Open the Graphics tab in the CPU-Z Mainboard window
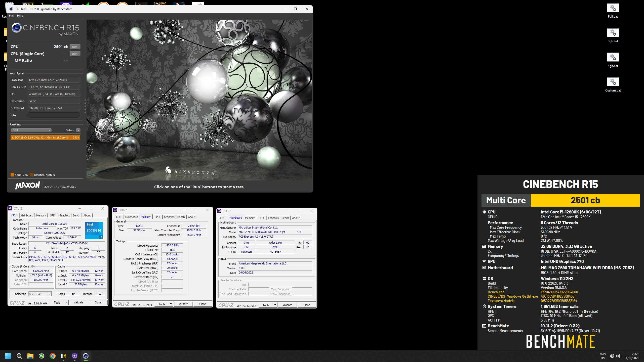 point(273,218)
